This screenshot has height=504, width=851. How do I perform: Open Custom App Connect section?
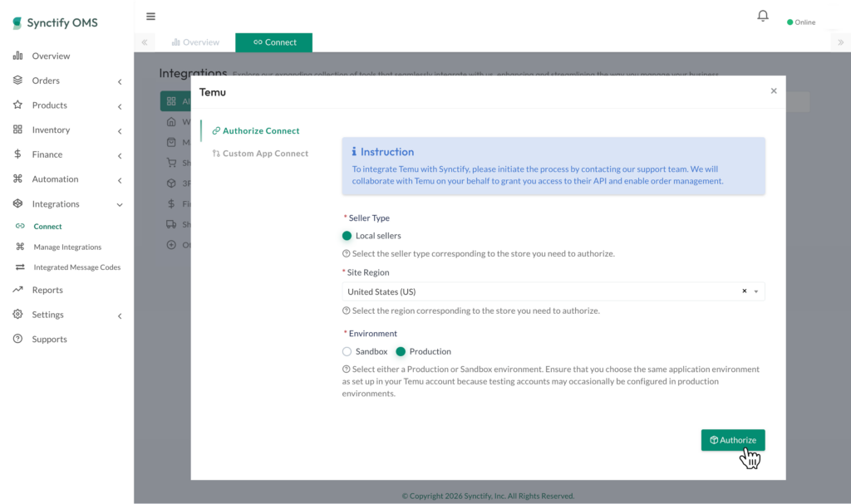260,154
